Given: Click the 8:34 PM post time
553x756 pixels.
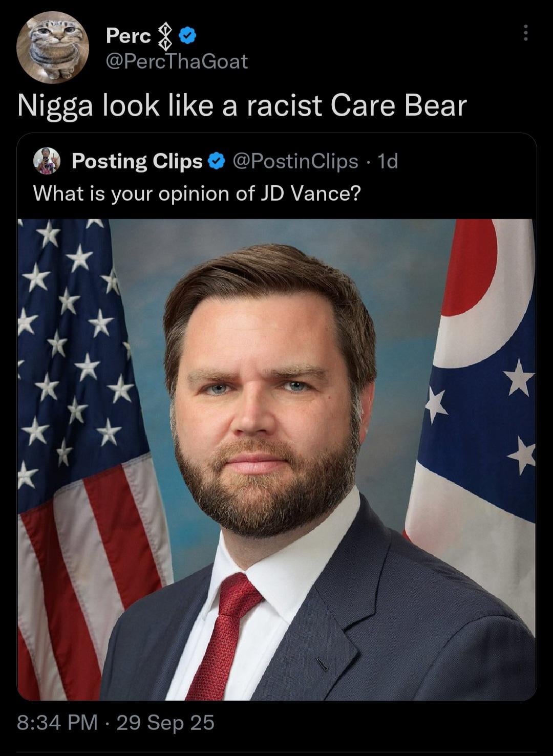Looking at the screenshot, I should 57,722.
